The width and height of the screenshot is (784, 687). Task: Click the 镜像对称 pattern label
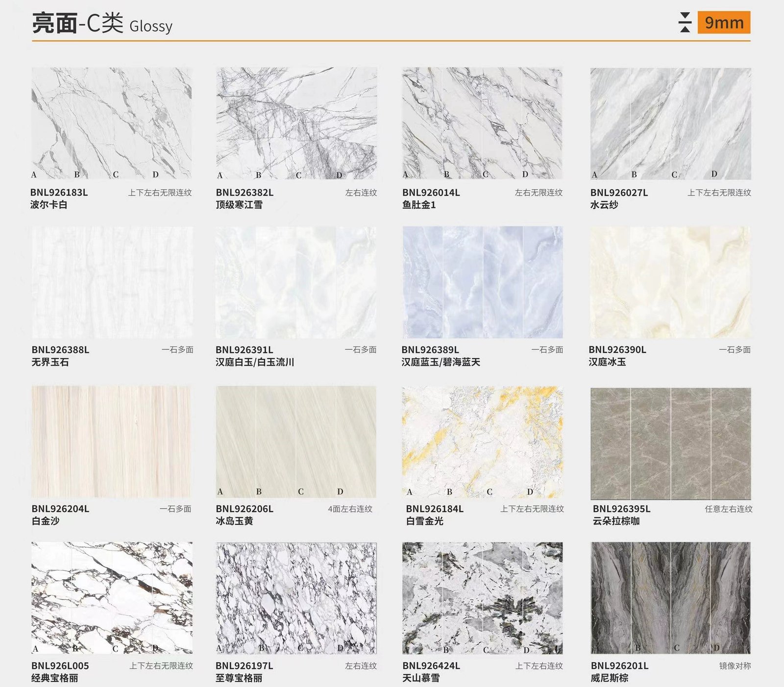(x=735, y=666)
